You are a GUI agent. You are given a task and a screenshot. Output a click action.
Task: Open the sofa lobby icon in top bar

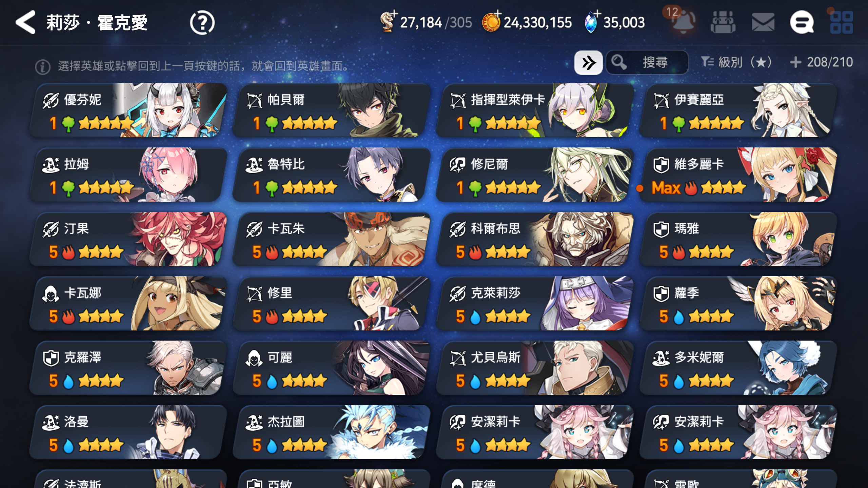pyautogui.click(x=723, y=22)
